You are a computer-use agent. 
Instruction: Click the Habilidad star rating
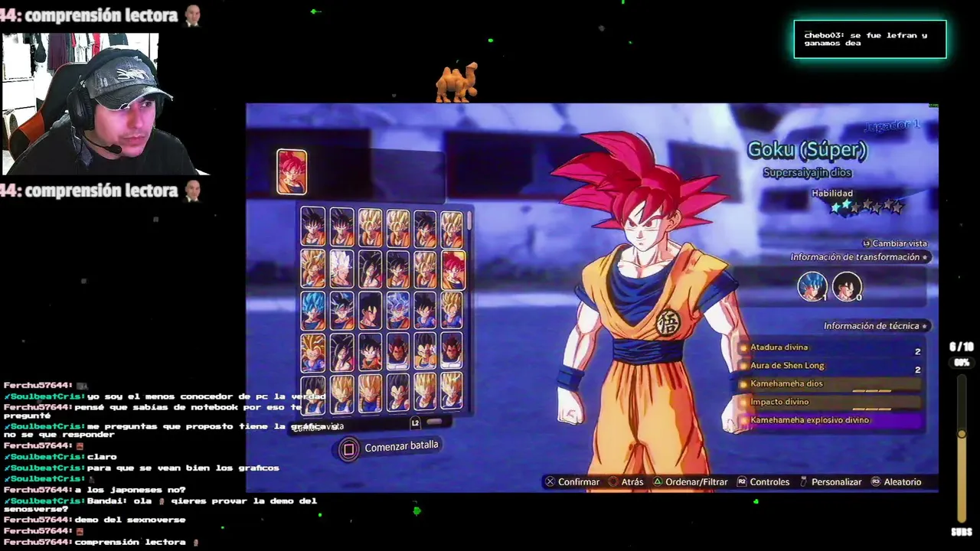(867, 207)
